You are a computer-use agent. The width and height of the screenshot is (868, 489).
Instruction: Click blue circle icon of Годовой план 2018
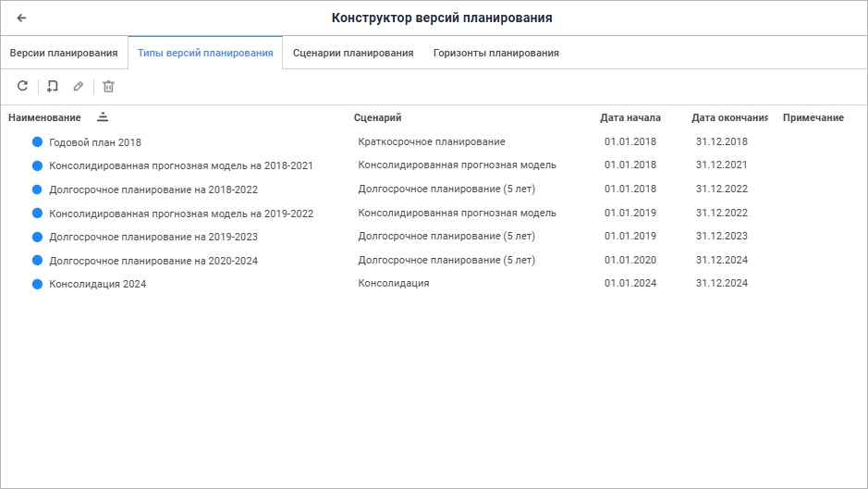(38, 141)
